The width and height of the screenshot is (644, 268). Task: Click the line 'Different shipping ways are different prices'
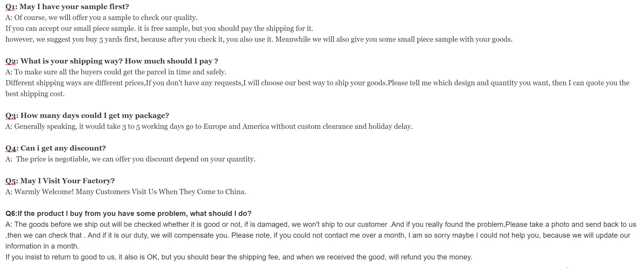[x=317, y=83]
